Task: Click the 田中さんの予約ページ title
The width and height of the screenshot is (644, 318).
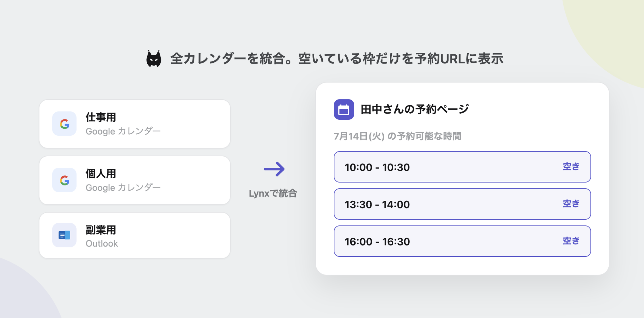Action: [x=415, y=109]
